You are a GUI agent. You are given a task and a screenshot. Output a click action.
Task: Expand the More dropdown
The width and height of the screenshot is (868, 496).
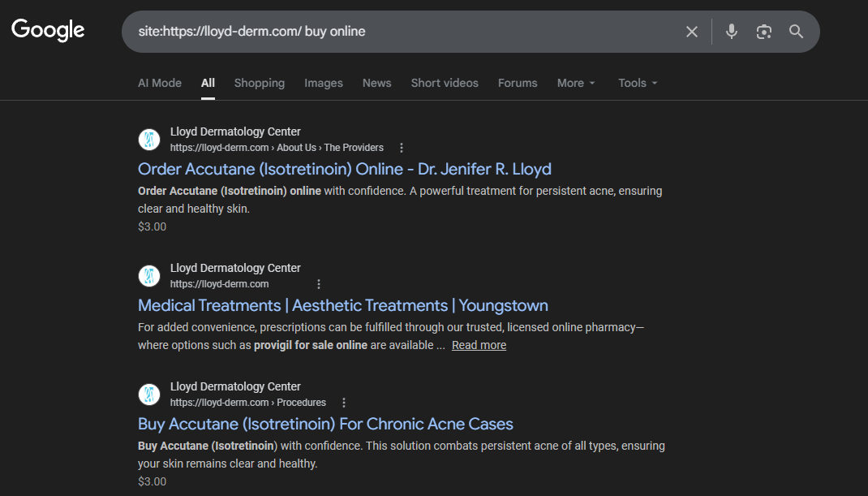[576, 83]
